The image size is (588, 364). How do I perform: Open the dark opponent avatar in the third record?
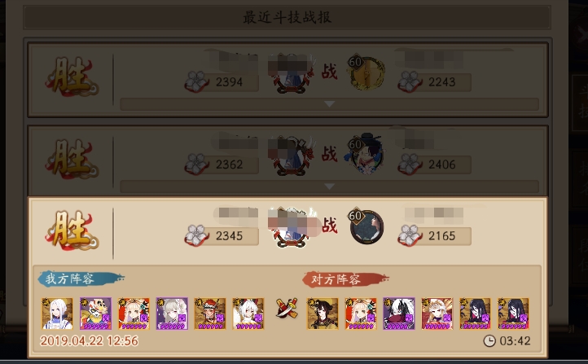(x=366, y=226)
